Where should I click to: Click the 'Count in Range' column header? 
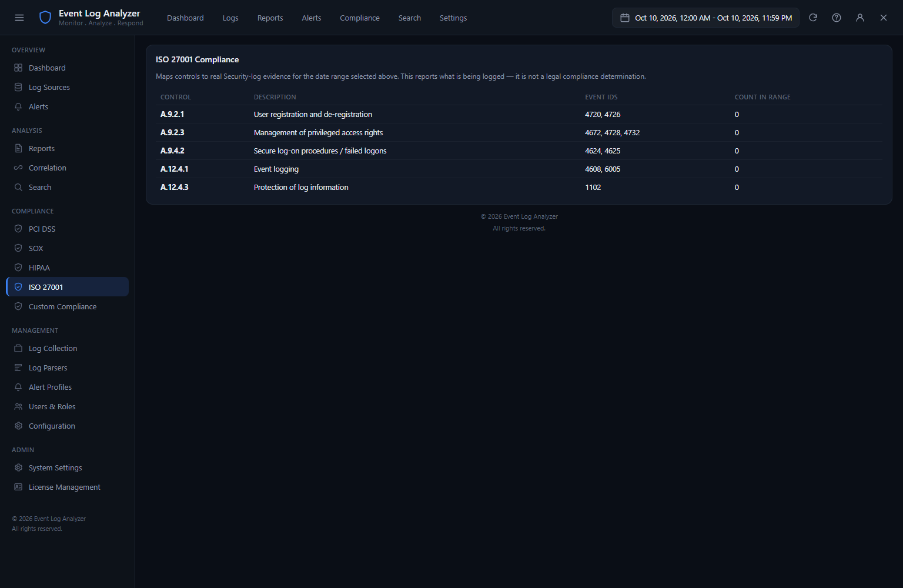[x=762, y=97]
